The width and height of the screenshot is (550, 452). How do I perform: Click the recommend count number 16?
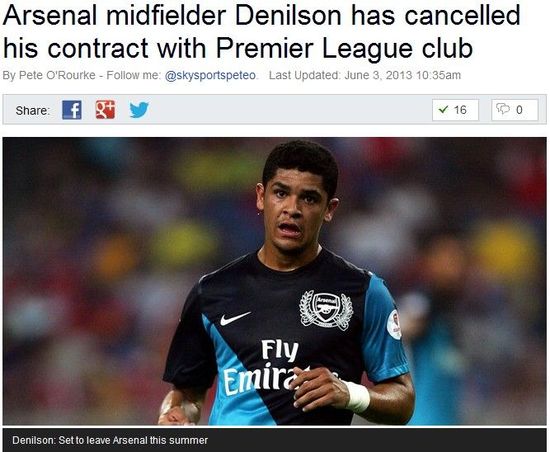(460, 110)
